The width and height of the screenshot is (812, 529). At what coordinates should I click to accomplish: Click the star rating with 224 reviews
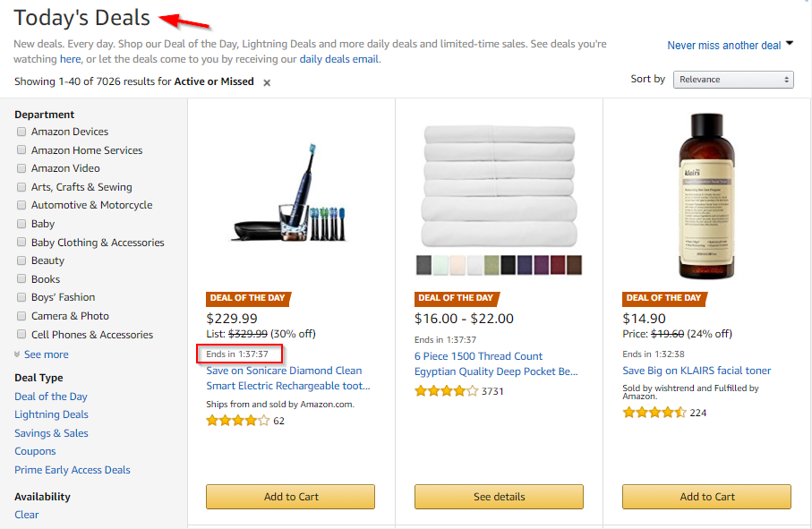[x=654, y=413]
